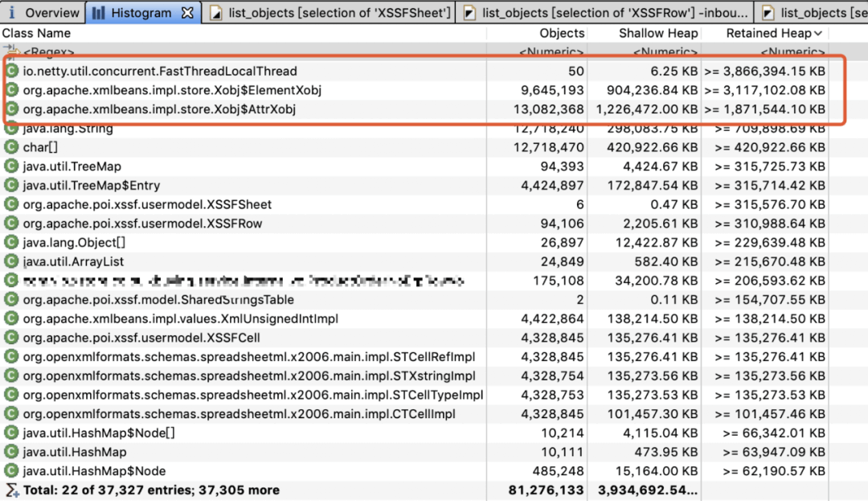868x501 pixels.
Task: Click class icon of FastThreadLocalThread row
Action: point(11,71)
